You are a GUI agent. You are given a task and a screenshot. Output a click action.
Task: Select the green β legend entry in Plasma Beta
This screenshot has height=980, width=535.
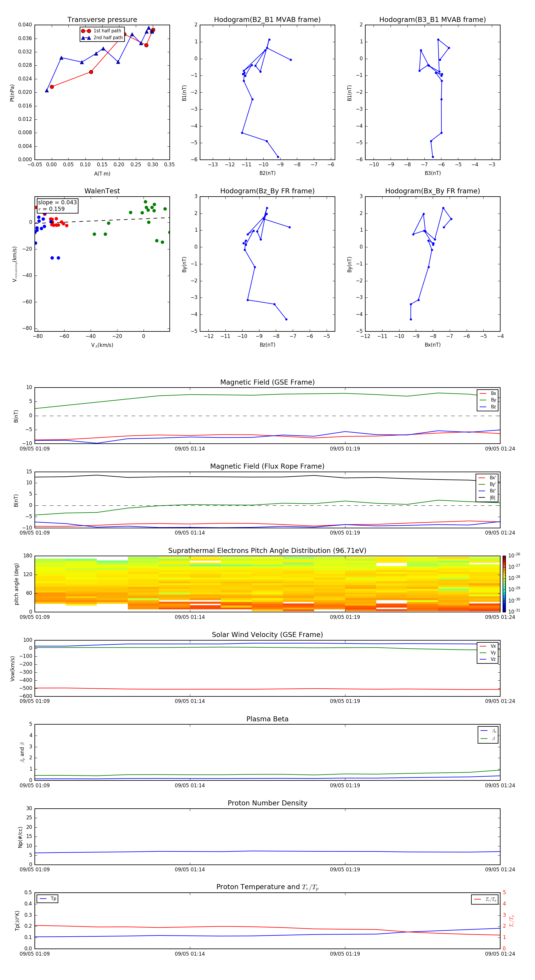click(488, 739)
